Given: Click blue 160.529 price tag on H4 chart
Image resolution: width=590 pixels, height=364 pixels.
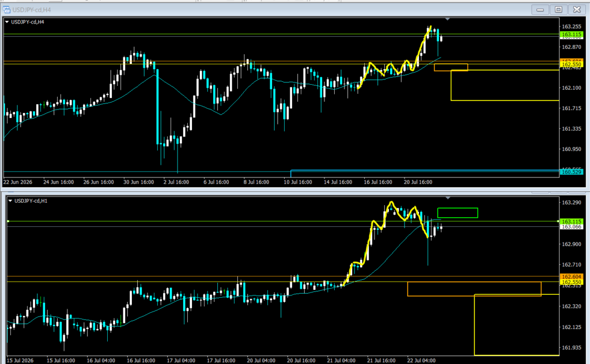Looking at the screenshot, I should (x=572, y=172).
